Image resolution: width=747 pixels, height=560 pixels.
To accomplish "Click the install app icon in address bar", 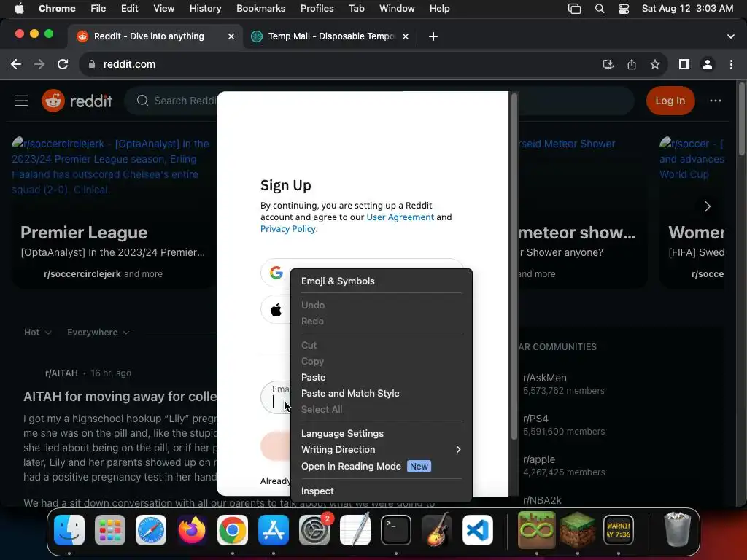I will click(608, 64).
